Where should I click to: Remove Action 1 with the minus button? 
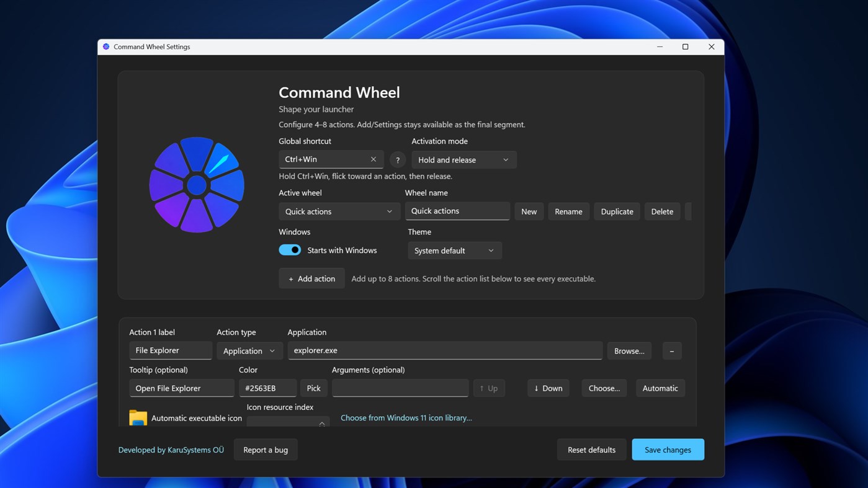(x=672, y=351)
